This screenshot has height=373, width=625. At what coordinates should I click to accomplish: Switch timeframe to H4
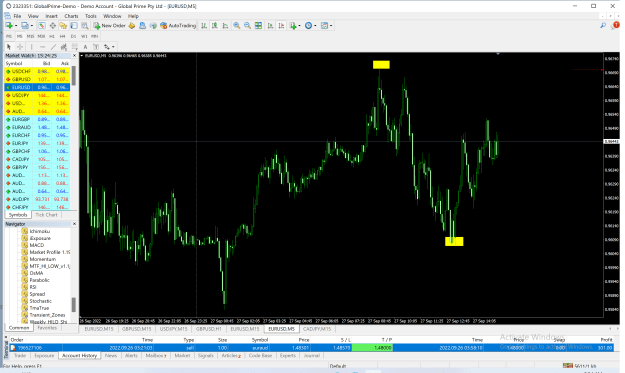[x=63, y=36]
